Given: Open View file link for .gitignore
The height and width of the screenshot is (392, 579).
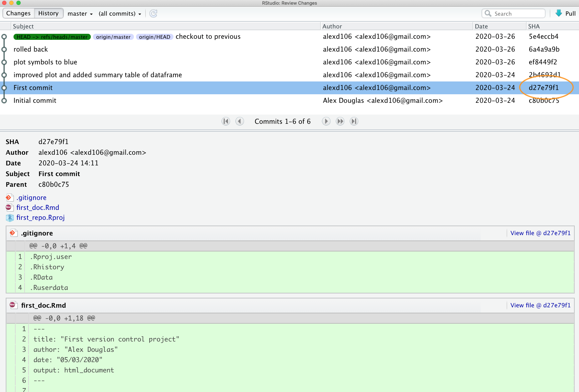Looking at the screenshot, I should coord(540,233).
